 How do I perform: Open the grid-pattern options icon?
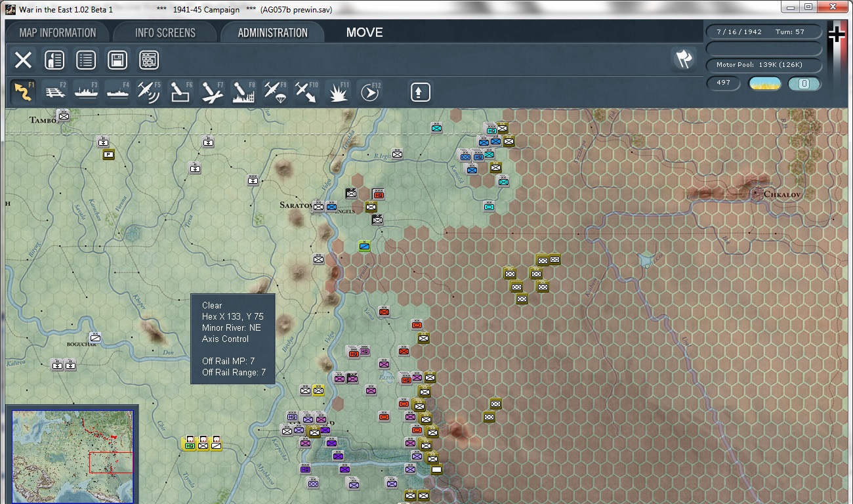tap(149, 60)
